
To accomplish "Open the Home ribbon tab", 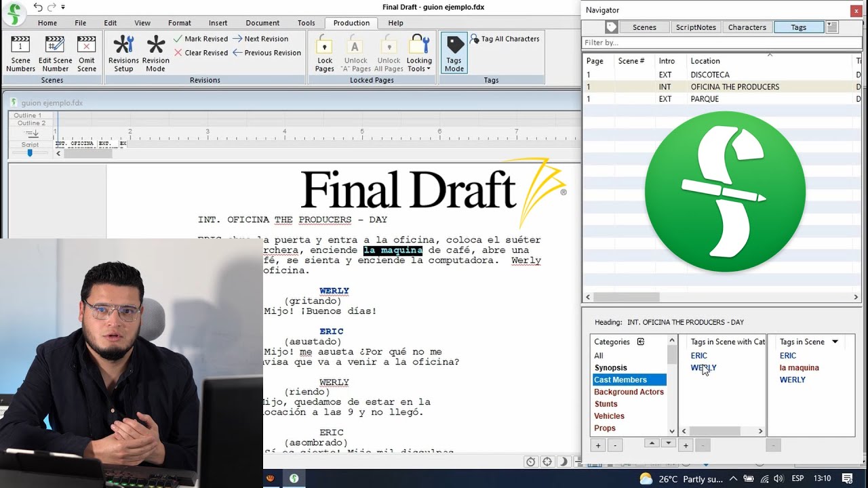I will [47, 23].
